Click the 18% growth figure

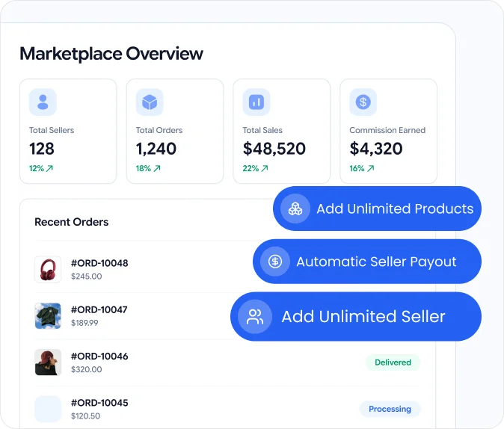point(144,168)
